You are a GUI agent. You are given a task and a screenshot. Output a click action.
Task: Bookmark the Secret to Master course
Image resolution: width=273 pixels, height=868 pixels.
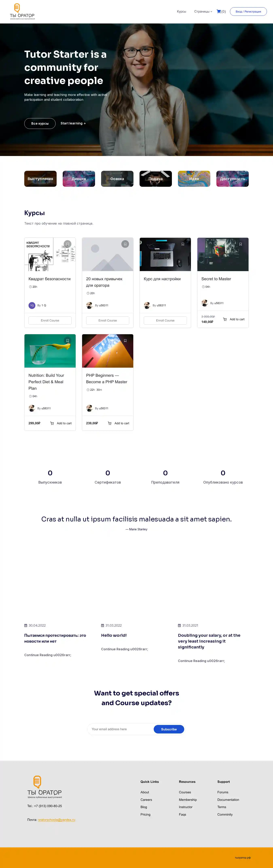[240, 244]
